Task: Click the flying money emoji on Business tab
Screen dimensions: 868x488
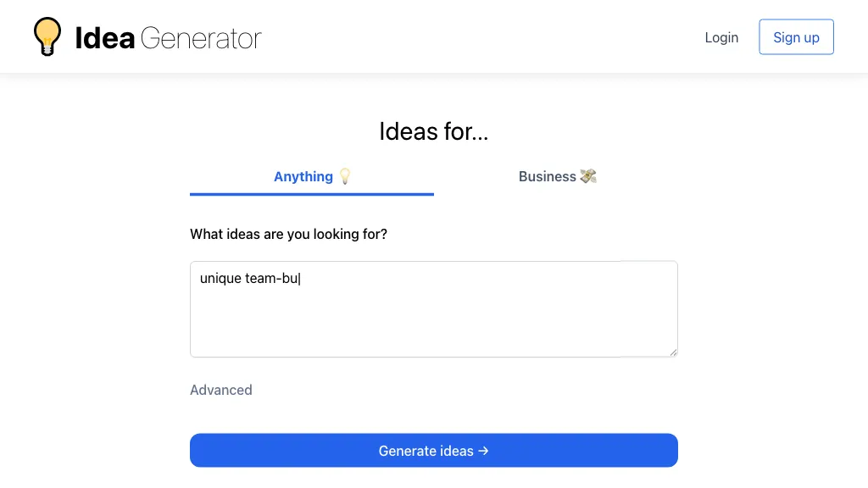Action: coord(588,176)
